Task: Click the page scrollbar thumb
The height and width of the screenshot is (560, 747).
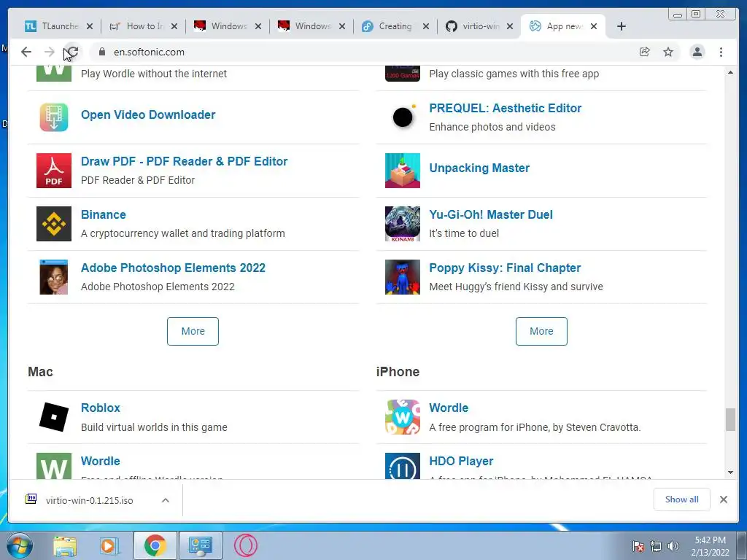Action: coord(730,419)
